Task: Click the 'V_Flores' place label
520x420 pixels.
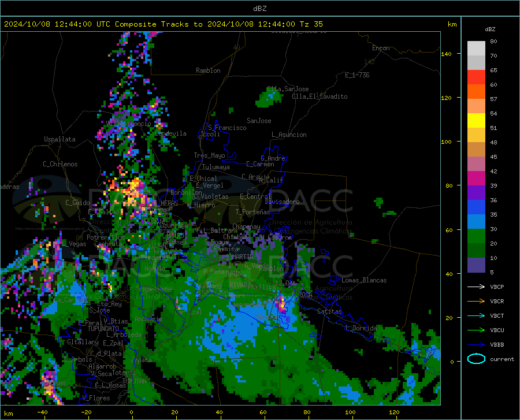Action: [x=96, y=398]
